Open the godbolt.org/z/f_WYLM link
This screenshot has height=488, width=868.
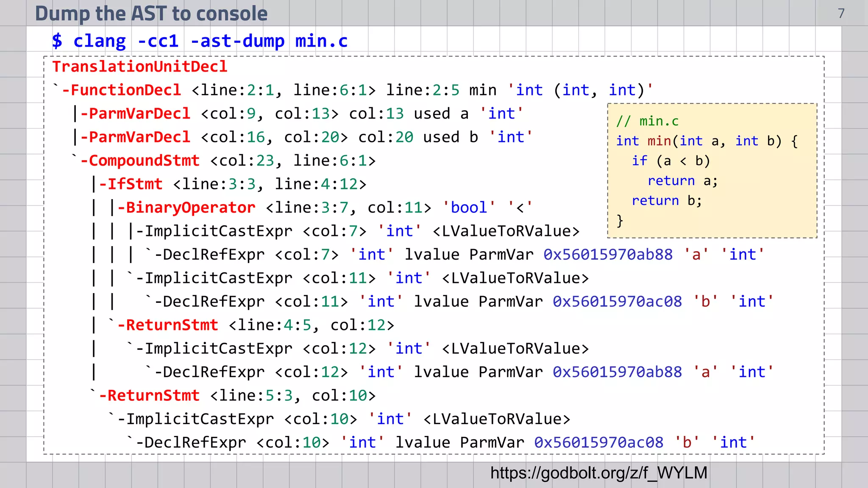tap(599, 473)
